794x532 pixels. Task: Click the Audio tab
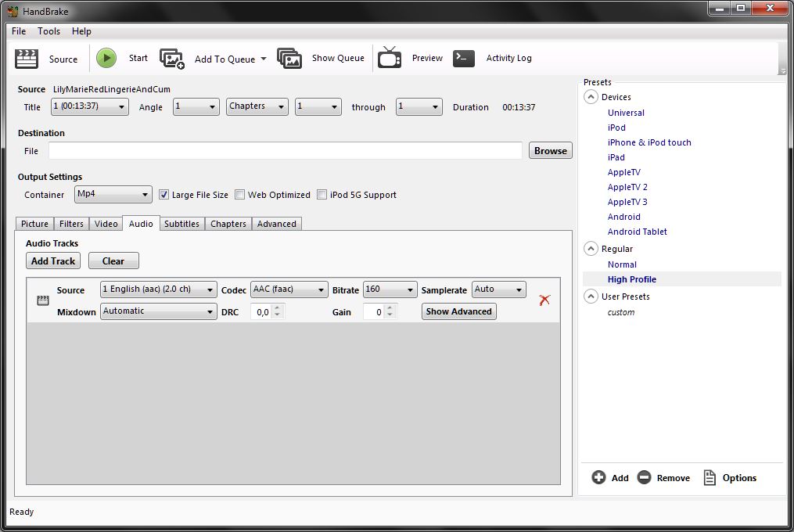tap(141, 224)
